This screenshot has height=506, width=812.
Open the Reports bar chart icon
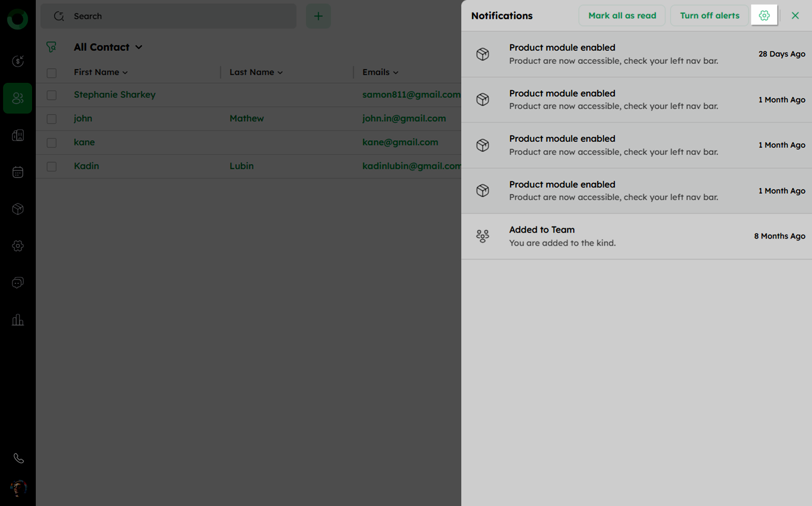18,320
